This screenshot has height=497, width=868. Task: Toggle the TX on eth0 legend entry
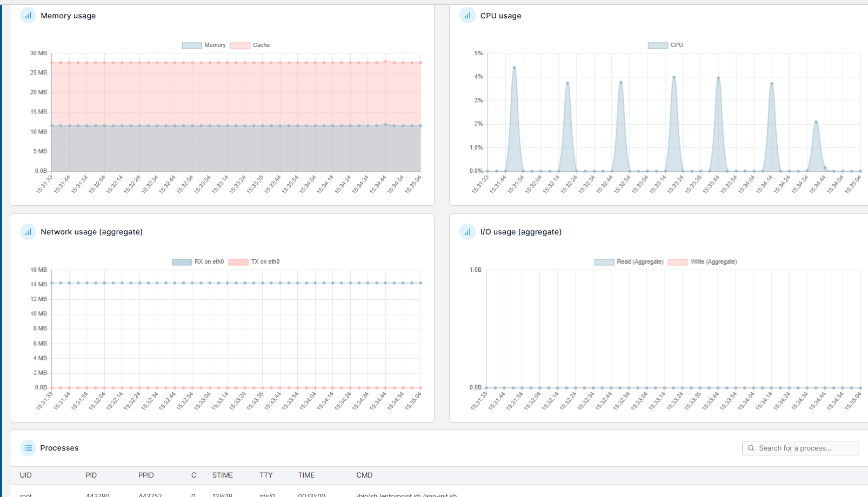(254, 262)
